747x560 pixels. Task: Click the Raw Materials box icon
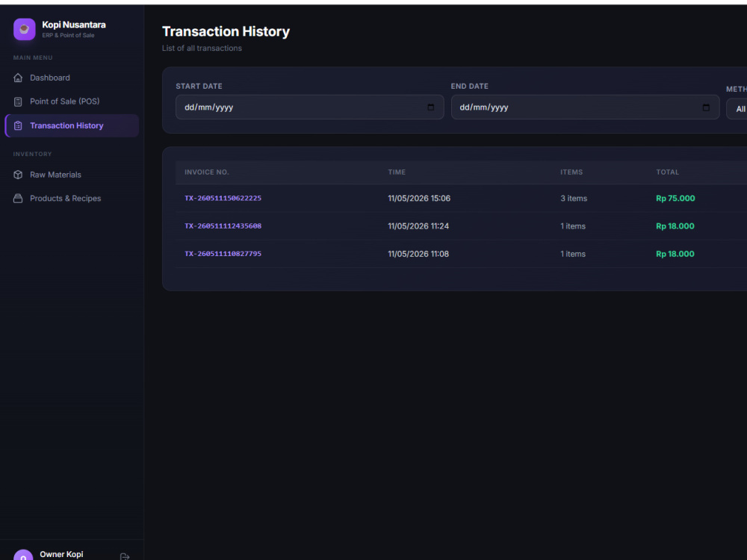click(18, 175)
